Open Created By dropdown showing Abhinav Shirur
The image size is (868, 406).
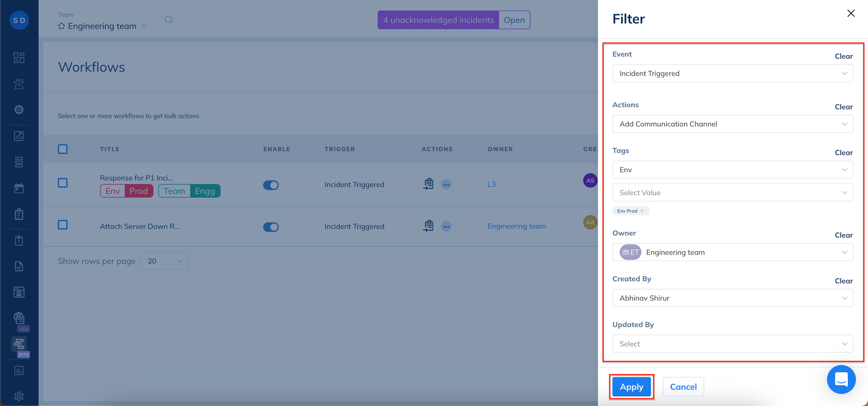click(x=733, y=298)
